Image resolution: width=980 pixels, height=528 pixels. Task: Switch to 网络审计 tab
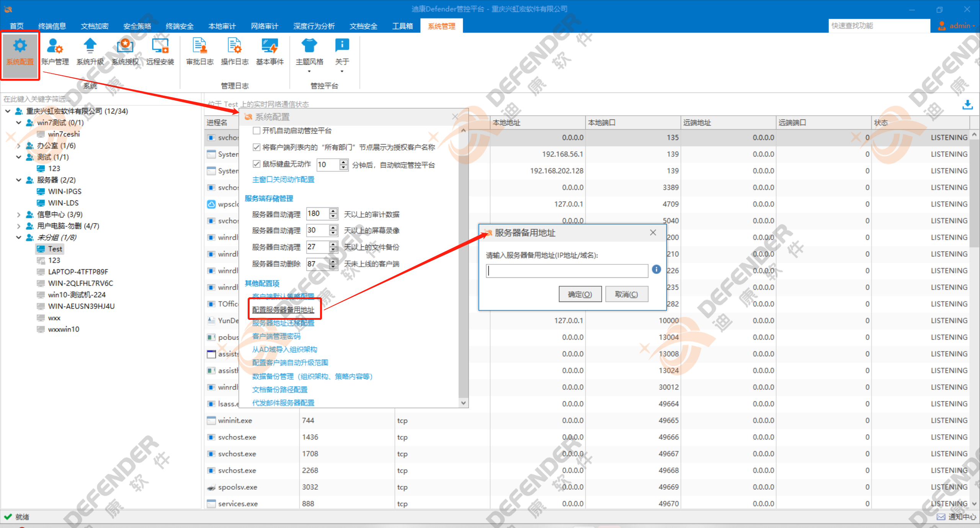[265, 26]
